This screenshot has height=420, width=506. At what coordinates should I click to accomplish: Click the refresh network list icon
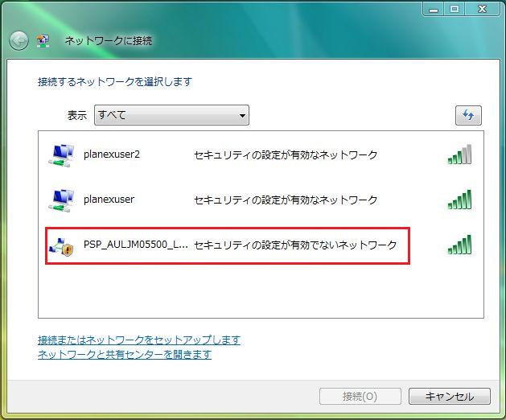point(467,115)
